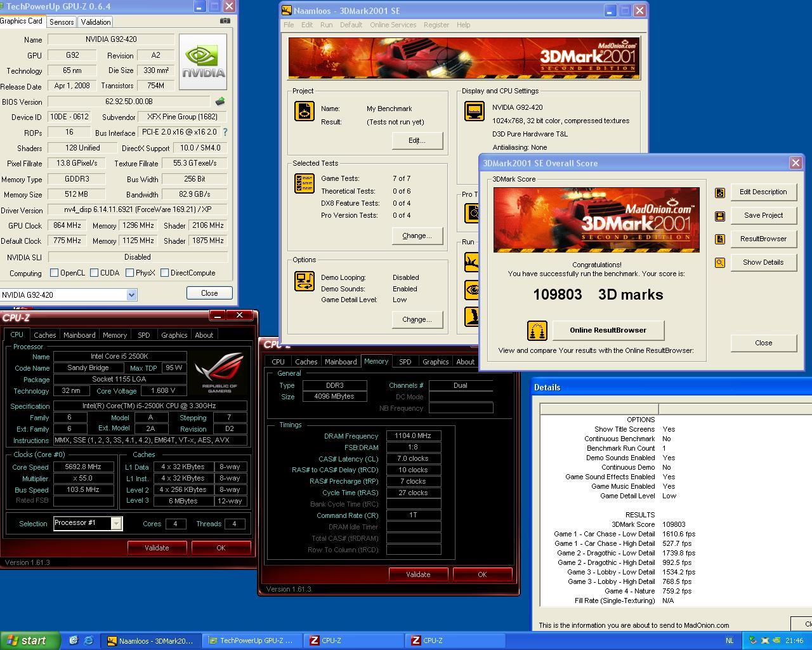Click the Show Desktop quick launch icon
This screenshot has width=812, height=650.
(74, 640)
